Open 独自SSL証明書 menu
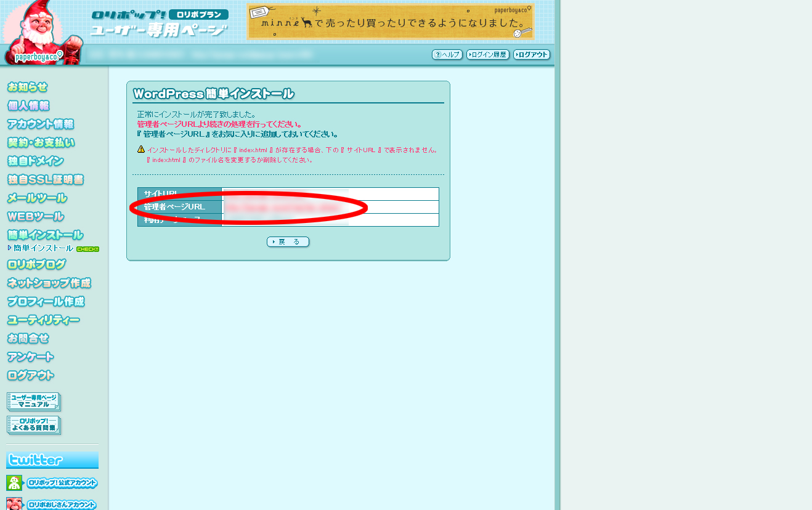The height and width of the screenshot is (510, 812). pyautogui.click(x=46, y=180)
